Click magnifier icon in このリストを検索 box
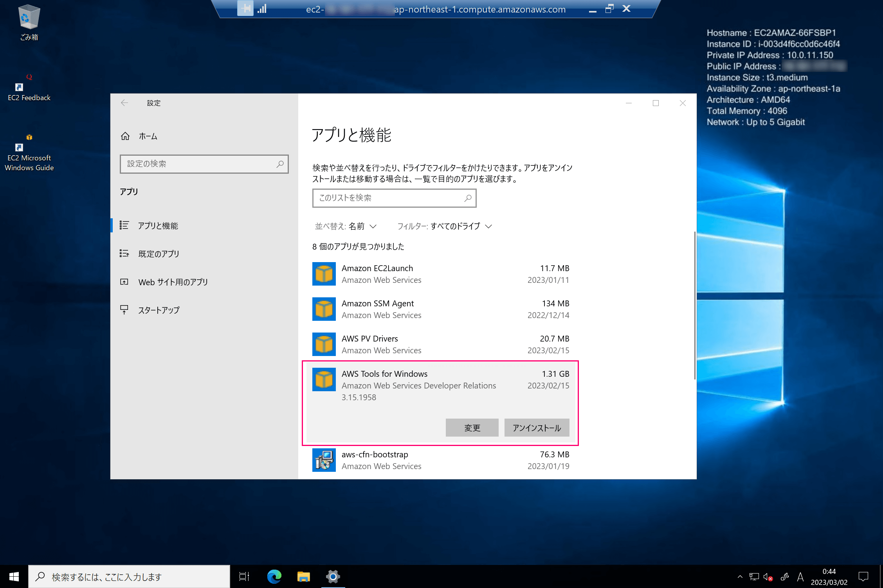Viewport: 883px width, 588px height. (468, 198)
